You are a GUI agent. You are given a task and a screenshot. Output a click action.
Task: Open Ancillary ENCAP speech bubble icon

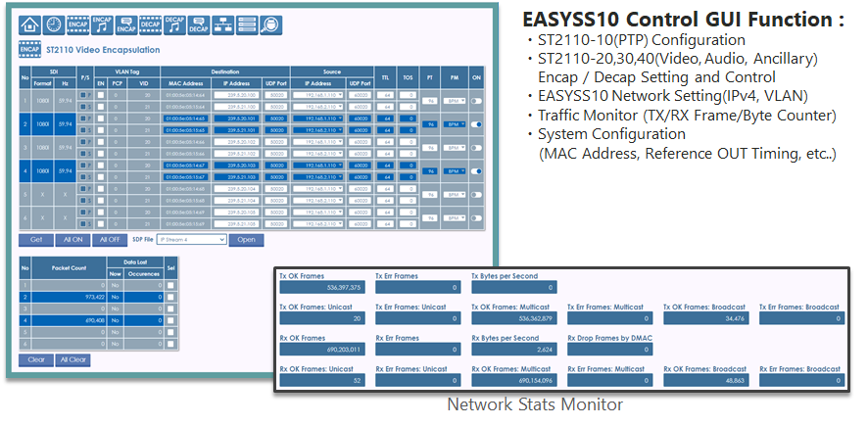click(126, 25)
